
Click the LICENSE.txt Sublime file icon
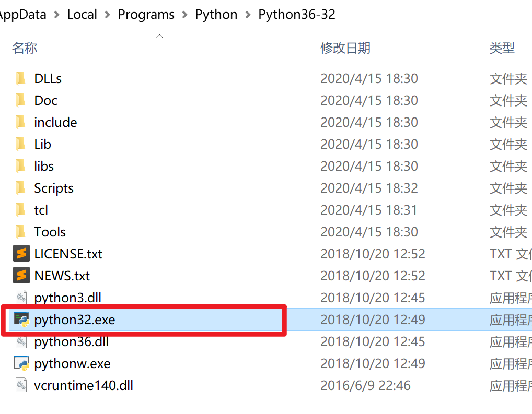(21, 254)
